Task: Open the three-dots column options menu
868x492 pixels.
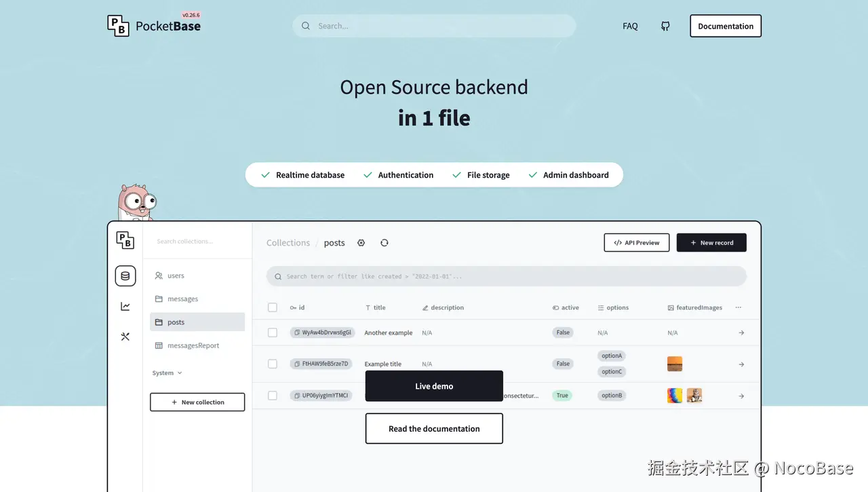Action: click(738, 307)
